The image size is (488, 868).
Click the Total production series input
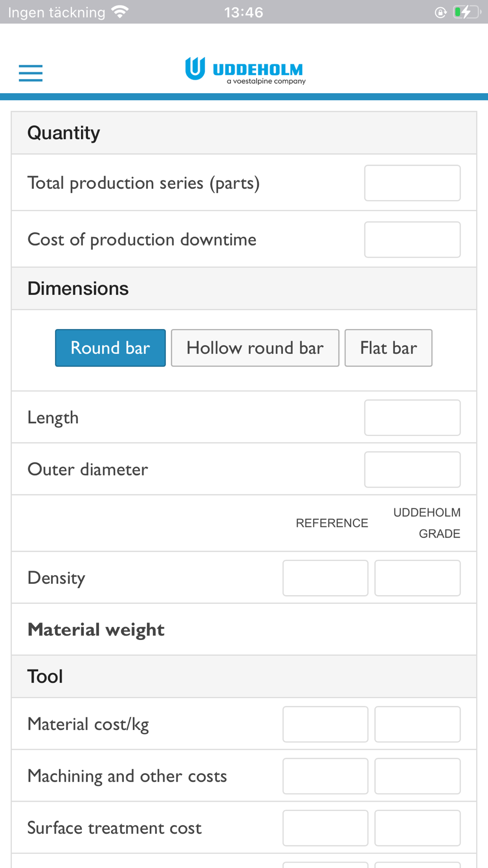(412, 183)
